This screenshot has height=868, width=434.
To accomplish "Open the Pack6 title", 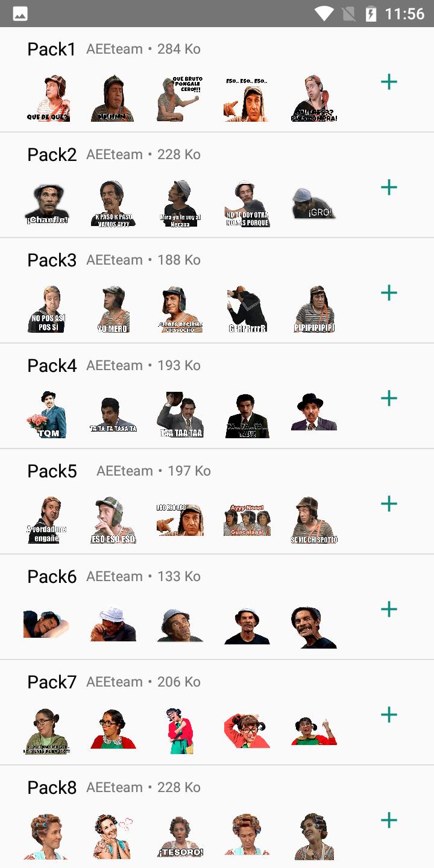I will (52, 577).
